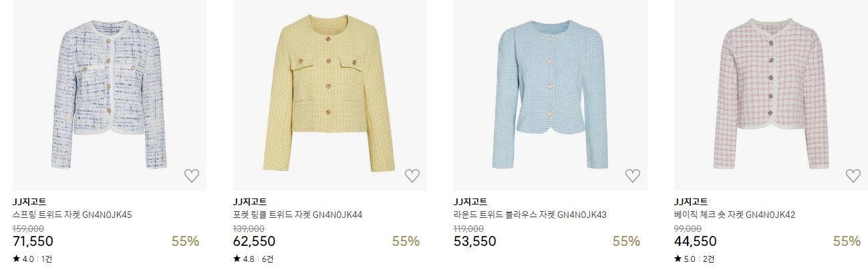View the pink check short jacket image

tap(771, 95)
